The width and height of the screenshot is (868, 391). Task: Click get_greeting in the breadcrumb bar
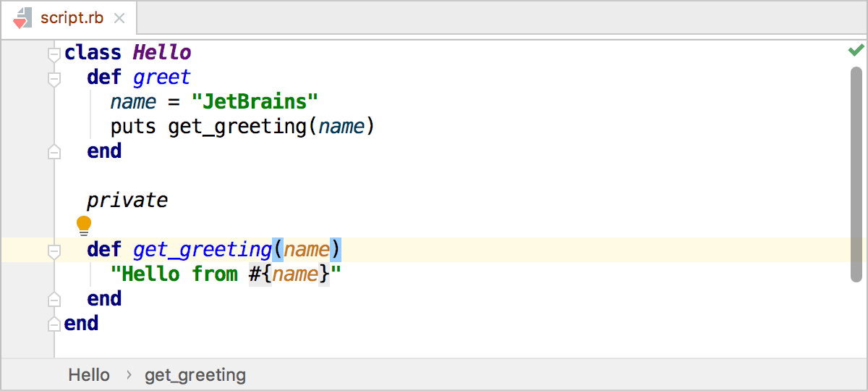(195, 375)
